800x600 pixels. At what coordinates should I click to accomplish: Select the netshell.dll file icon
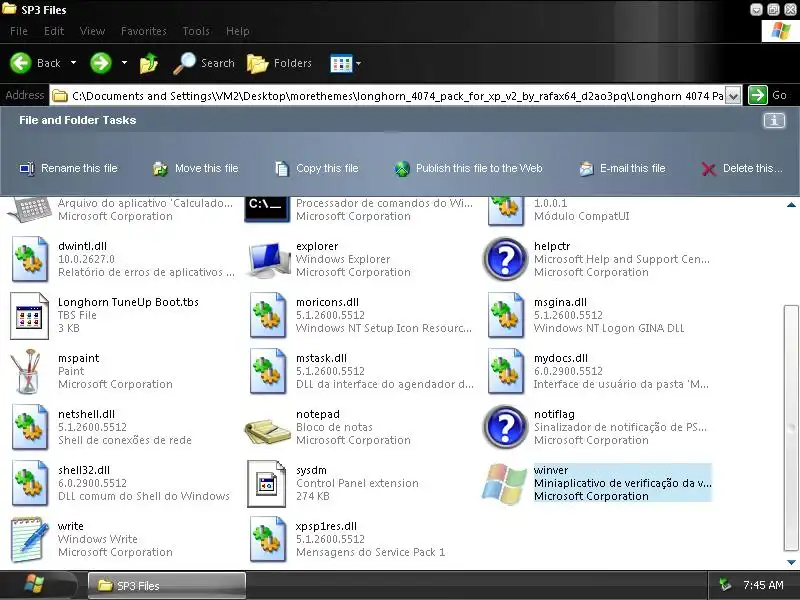point(30,428)
